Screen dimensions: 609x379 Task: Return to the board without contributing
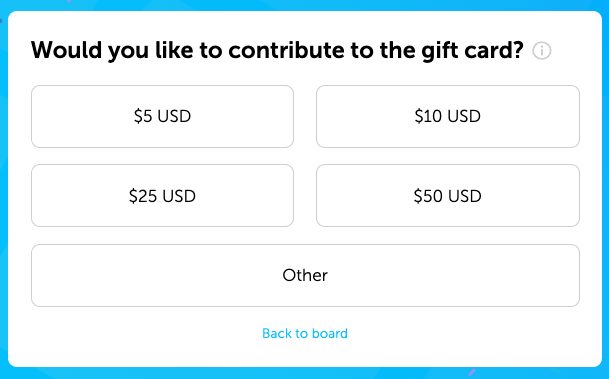(305, 334)
